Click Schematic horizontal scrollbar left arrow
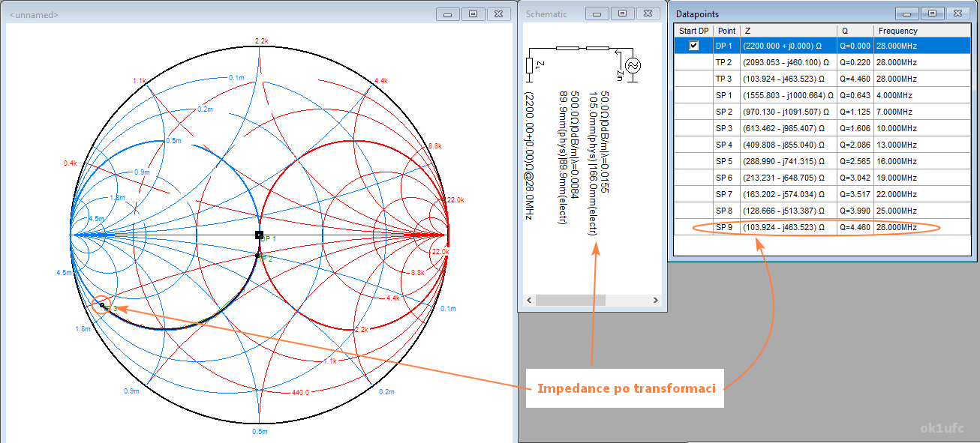980x443 pixels. click(x=528, y=300)
